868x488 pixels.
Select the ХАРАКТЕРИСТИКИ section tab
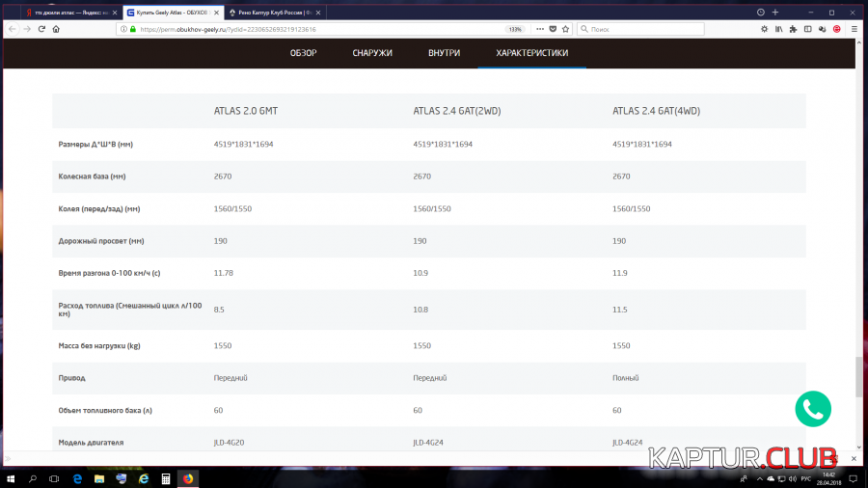coord(531,53)
